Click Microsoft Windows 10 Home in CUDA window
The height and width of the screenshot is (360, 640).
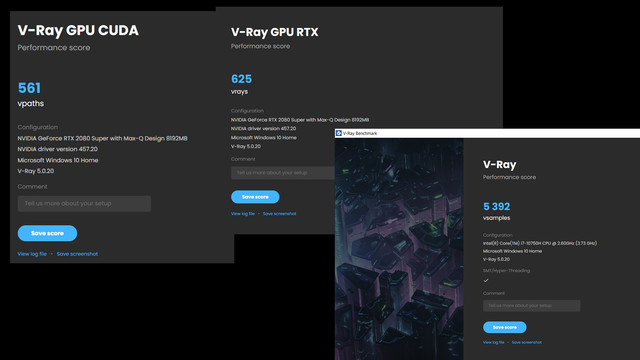[x=58, y=160]
